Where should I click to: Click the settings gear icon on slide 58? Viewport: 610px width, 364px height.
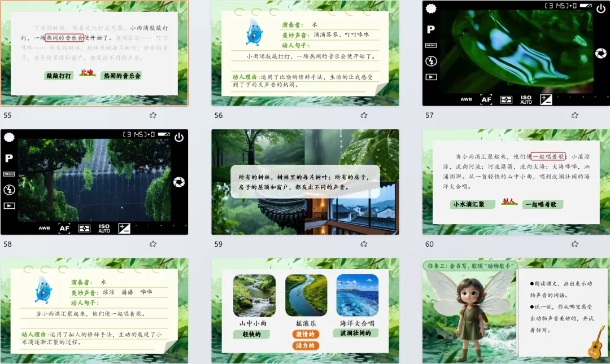coord(10,137)
